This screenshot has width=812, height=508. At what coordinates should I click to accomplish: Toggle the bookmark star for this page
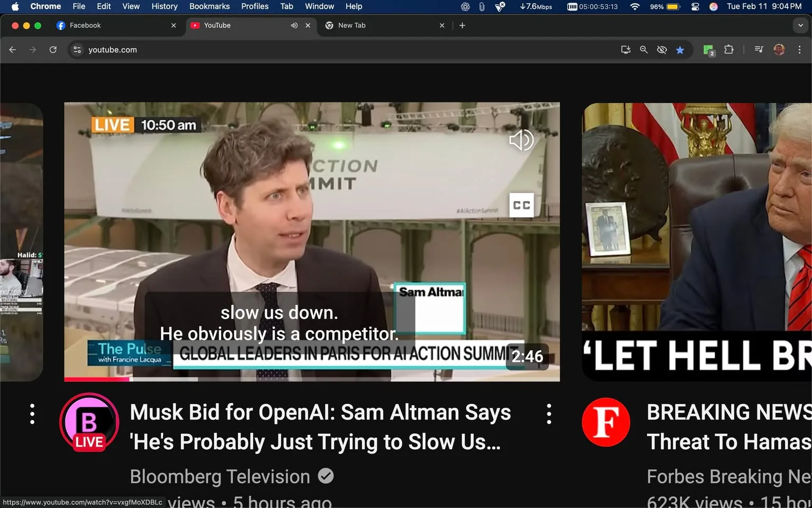click(x=680, y=49)
